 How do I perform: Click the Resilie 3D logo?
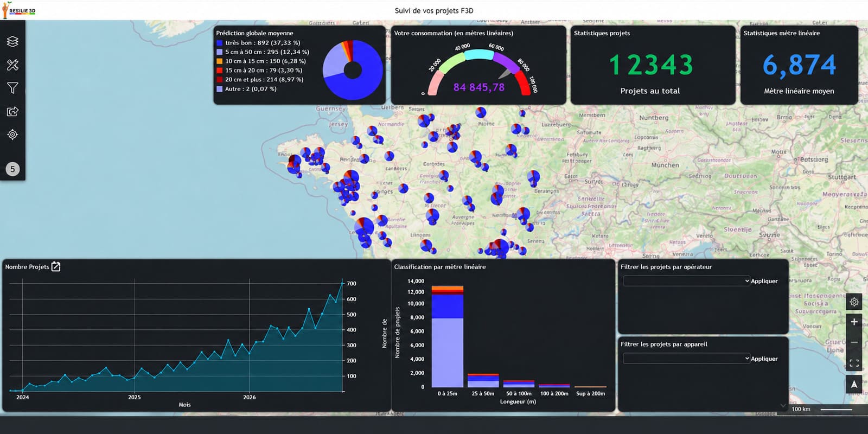pyautogui.click(x=19, y=10)
